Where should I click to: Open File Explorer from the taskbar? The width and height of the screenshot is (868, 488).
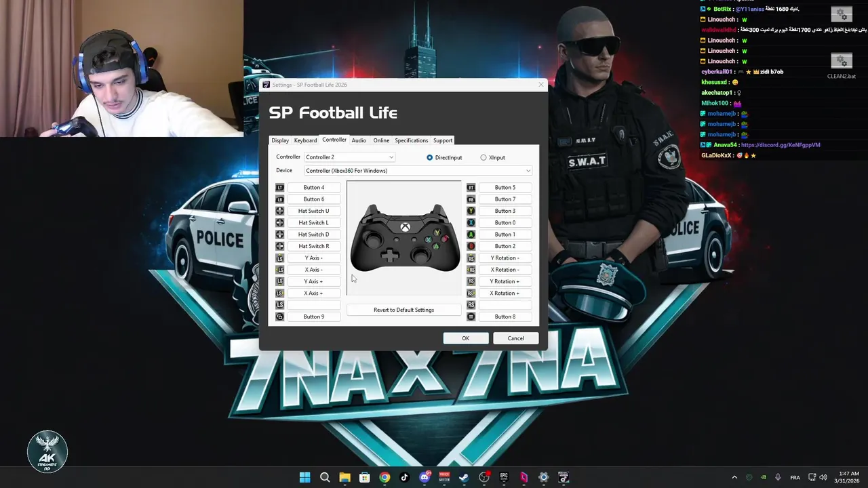pyautogui.click(x=344, y=477)
